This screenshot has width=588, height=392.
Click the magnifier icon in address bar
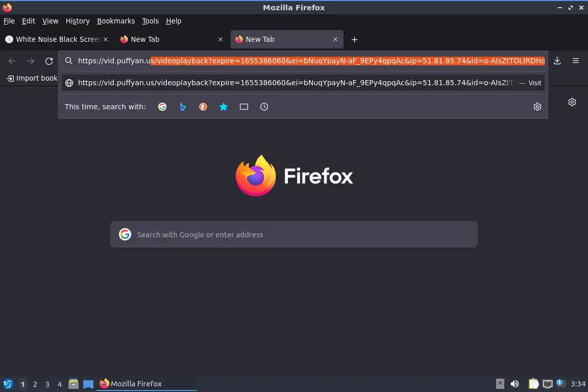pos(68,61)
